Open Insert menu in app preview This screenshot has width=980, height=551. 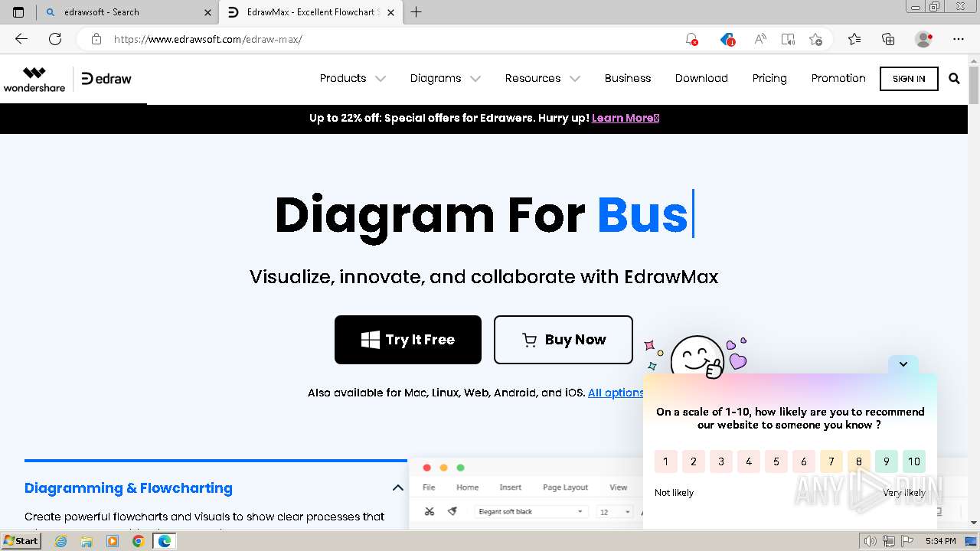tap(510, 487)
